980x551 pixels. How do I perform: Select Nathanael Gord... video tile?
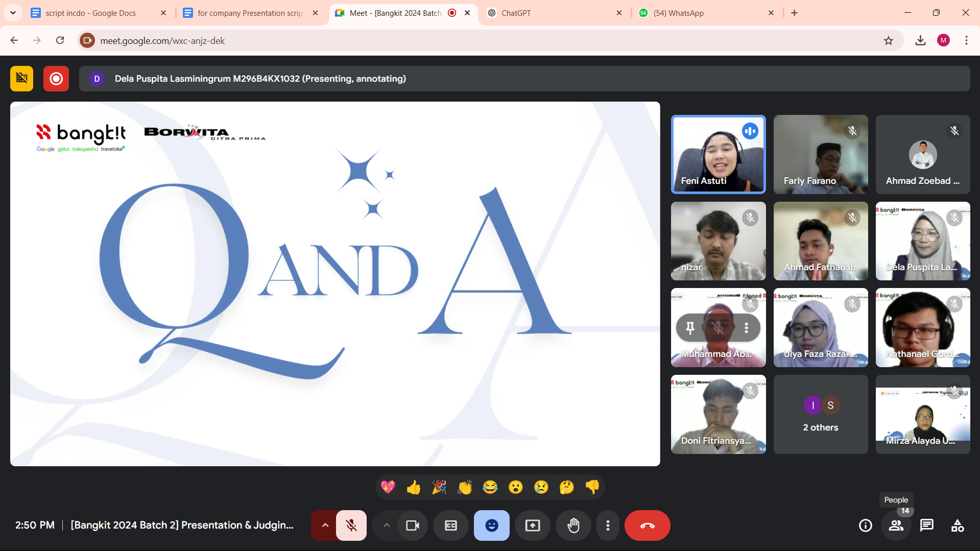(x=923, y=328)
